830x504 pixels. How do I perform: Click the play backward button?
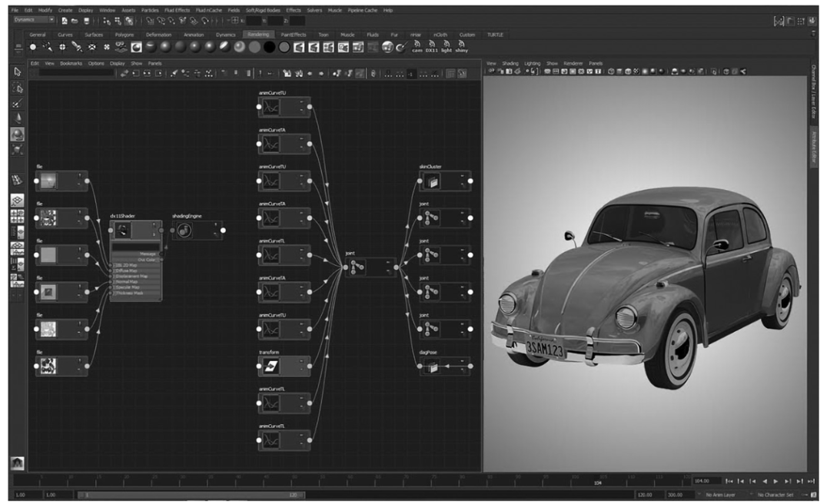pyautogui.click(x=765, y=481)
